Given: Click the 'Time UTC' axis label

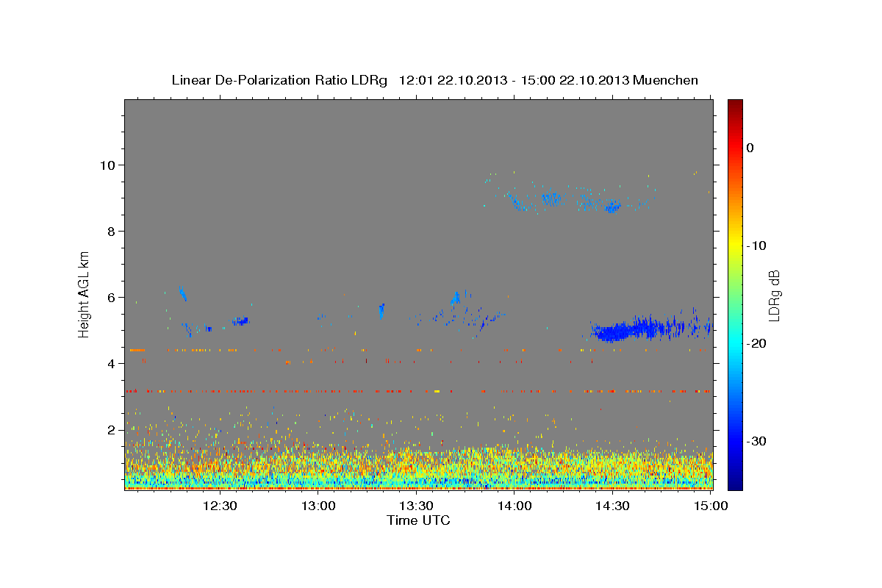Looking at the screenshot, I should 418,520.
